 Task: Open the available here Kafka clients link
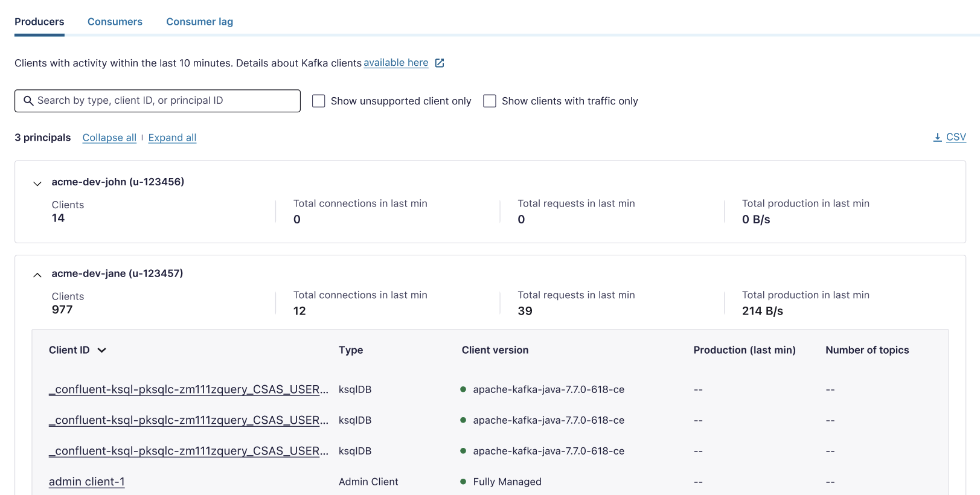tap(396, 63)
